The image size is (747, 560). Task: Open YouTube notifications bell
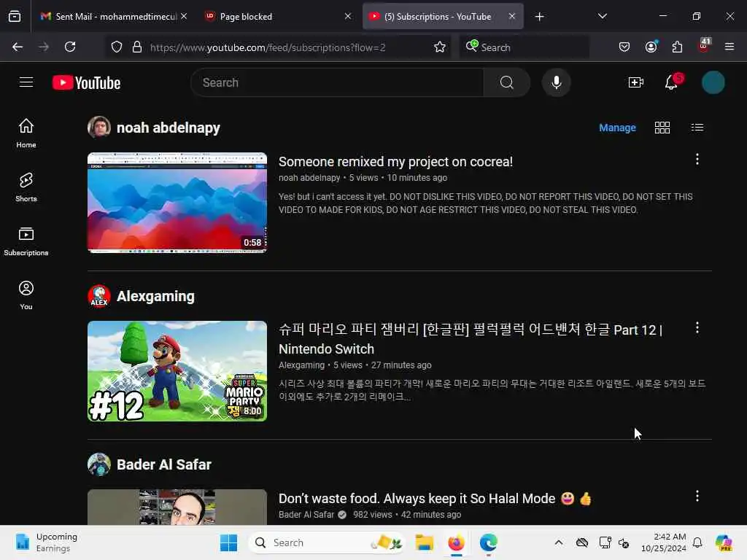[x=672, y=82]
